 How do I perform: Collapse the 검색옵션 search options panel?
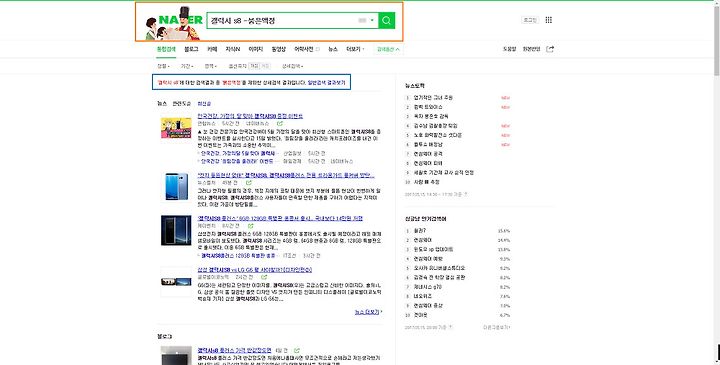(x=388, y=49)
